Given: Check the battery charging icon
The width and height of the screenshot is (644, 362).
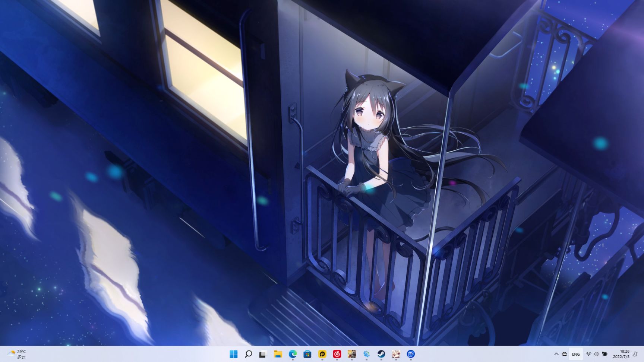Looking at the screenshot, I should click(x=604, y=354).
